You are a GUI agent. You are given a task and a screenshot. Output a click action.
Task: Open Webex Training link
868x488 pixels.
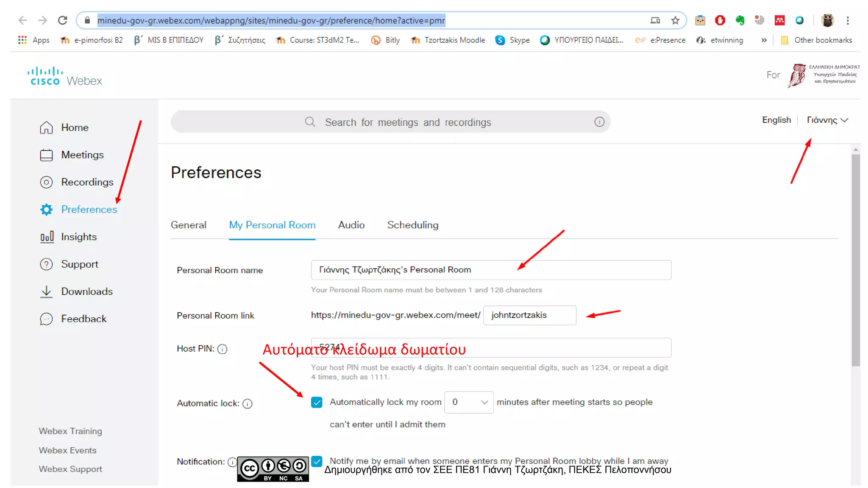point(70,431)
